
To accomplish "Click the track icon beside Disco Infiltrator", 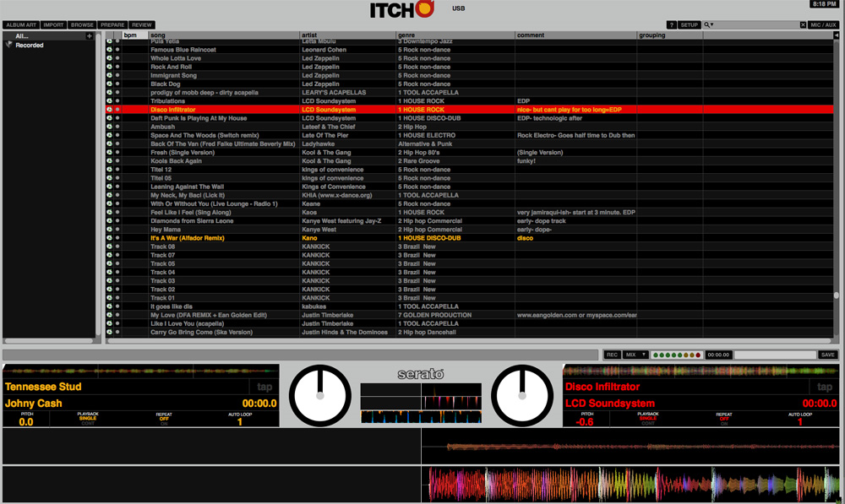I will (109, 109).
